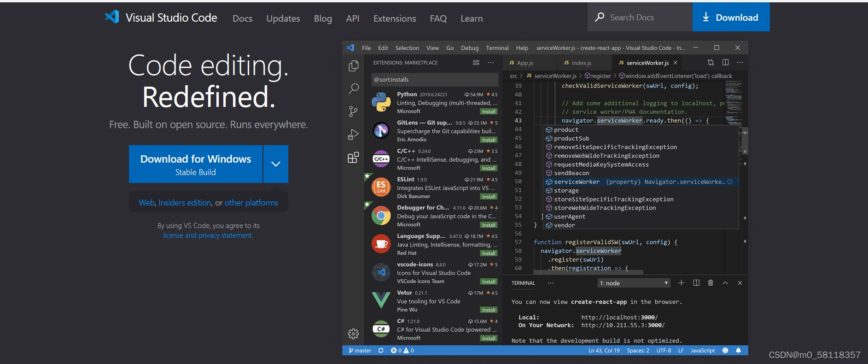Viewport: 868px width, 364px height.
Task: Click Download for Windows Stable Build
Action: pos(196,164)
